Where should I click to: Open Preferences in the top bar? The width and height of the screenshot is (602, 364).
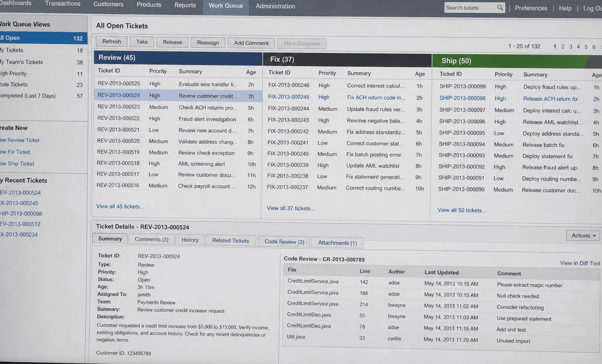point(531,8)
